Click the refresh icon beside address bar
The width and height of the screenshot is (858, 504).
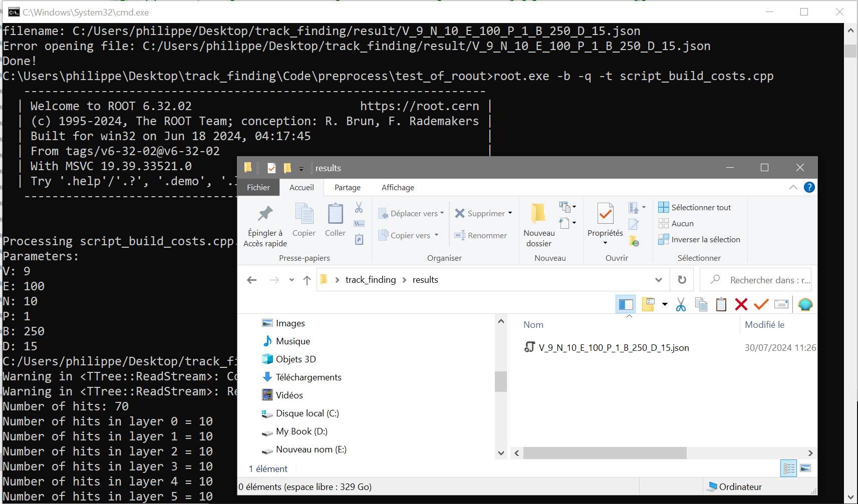[x=682, y=280]
